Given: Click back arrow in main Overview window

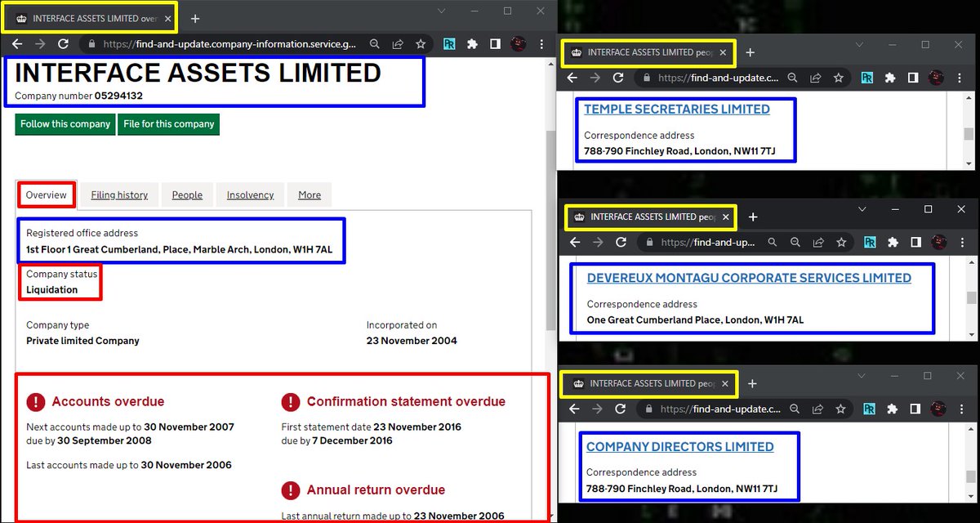Looking at the screenshot, I should point(16,44).
